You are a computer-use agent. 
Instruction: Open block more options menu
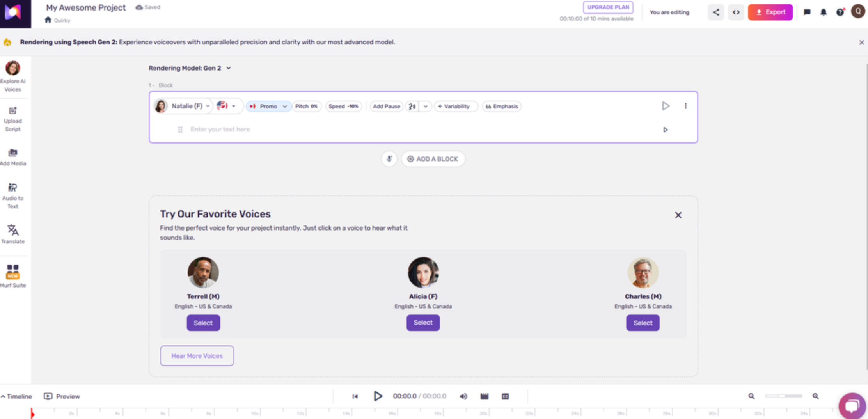(685, 106)
